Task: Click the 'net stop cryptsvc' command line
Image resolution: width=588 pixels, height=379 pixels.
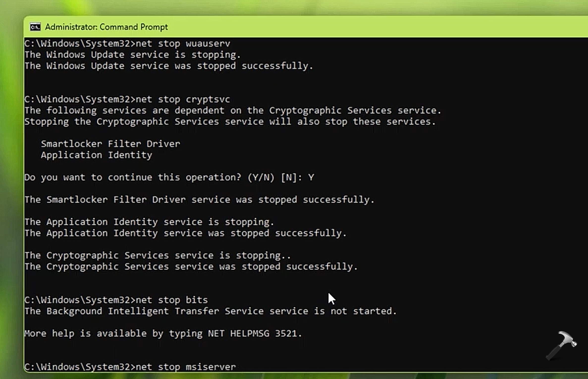Action: (127, 99)
